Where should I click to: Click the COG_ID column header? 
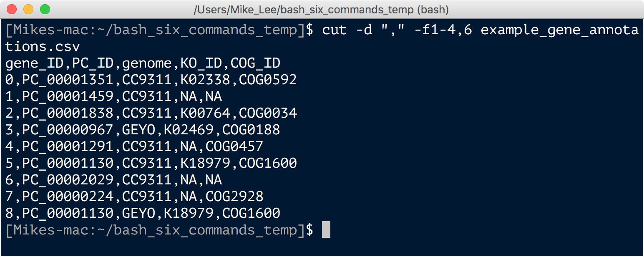[255, 63]
